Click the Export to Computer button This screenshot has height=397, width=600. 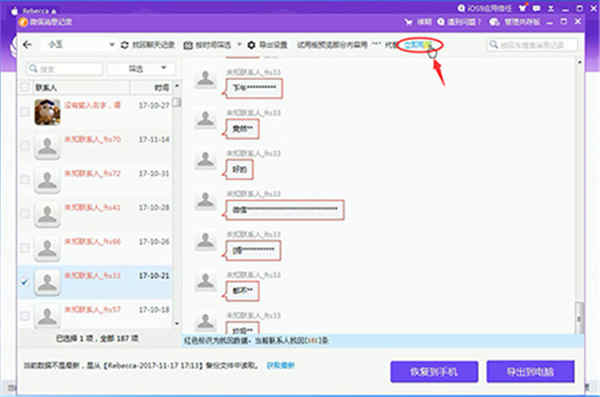click(x=530, y=372)
